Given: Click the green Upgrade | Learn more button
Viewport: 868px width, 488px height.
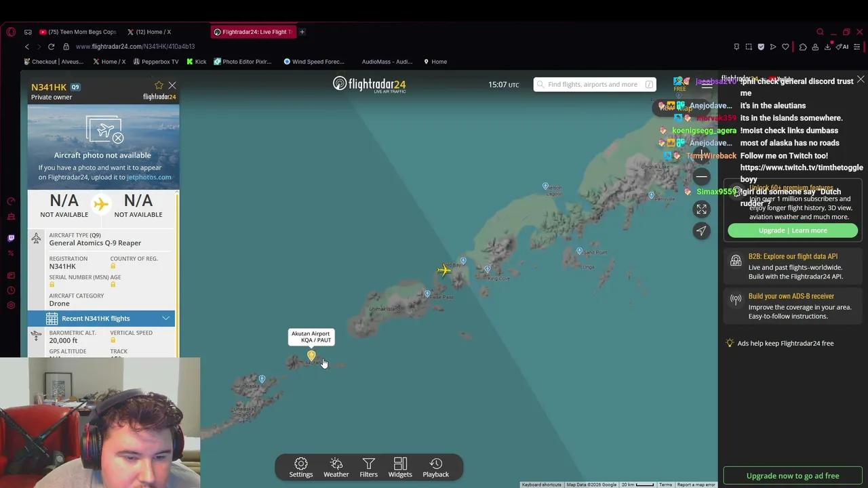Looking at the screenshot, I should pos(793,230).
